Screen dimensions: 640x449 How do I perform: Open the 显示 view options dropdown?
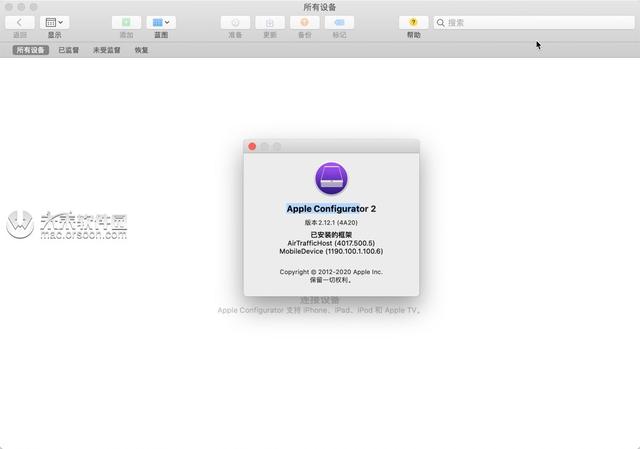pos(54,22)
